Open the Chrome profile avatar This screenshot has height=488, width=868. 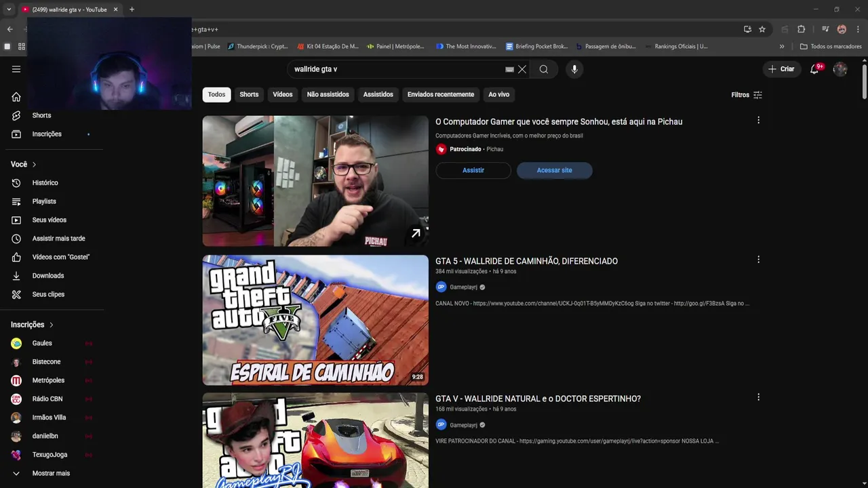tap(842, 29)
